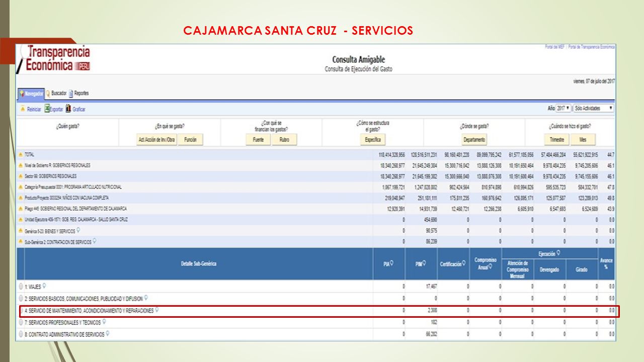644x362 pixels.
Task: Click the Detalle Sub-Genérica column header
Action: tap(199, 263)
